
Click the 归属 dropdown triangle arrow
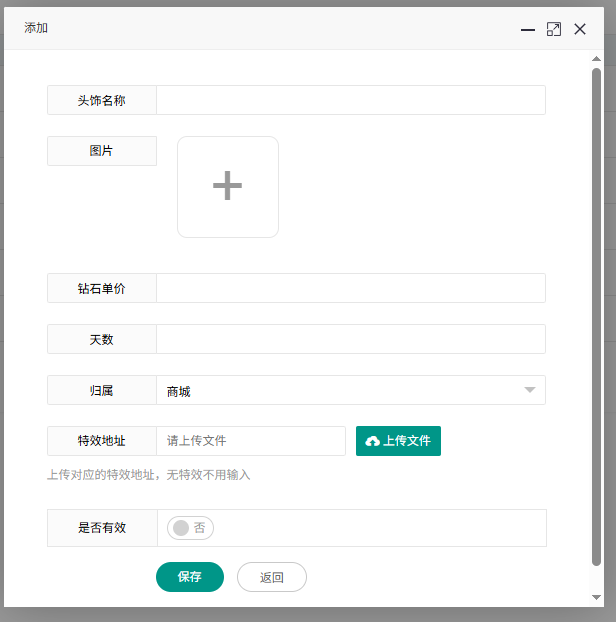click(x=530, y=390)
